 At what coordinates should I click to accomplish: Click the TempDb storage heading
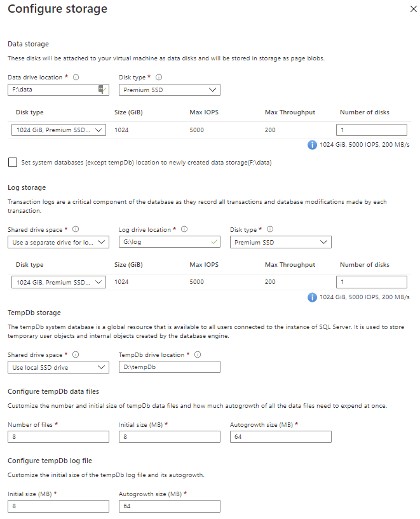click(34, 313)
